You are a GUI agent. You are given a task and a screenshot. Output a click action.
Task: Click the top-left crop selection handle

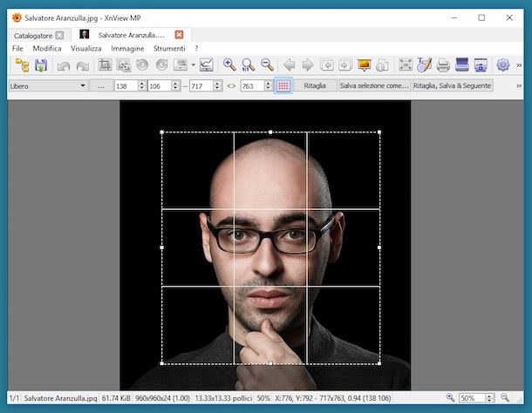click(162, 132)
